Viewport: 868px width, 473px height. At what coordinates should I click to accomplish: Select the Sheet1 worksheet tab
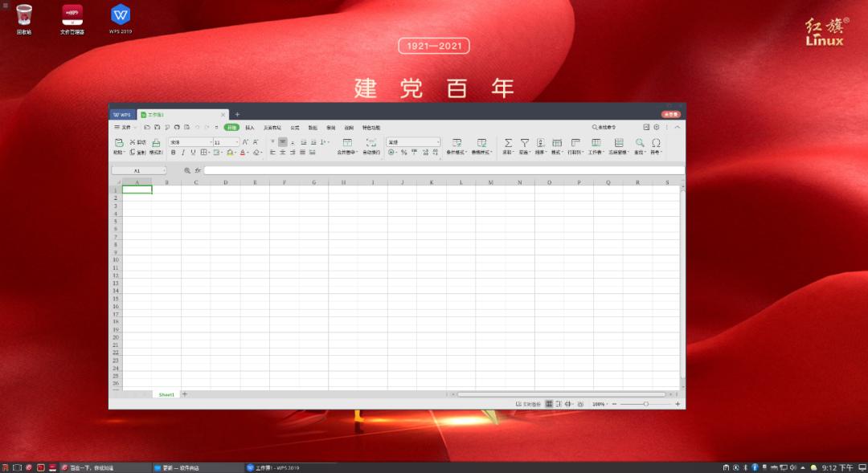[166, 394]
